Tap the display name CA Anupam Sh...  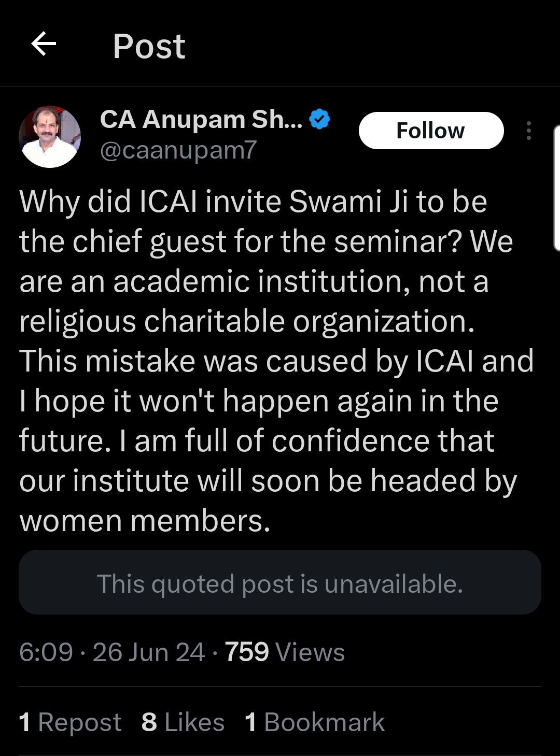(x=201, y=120)
